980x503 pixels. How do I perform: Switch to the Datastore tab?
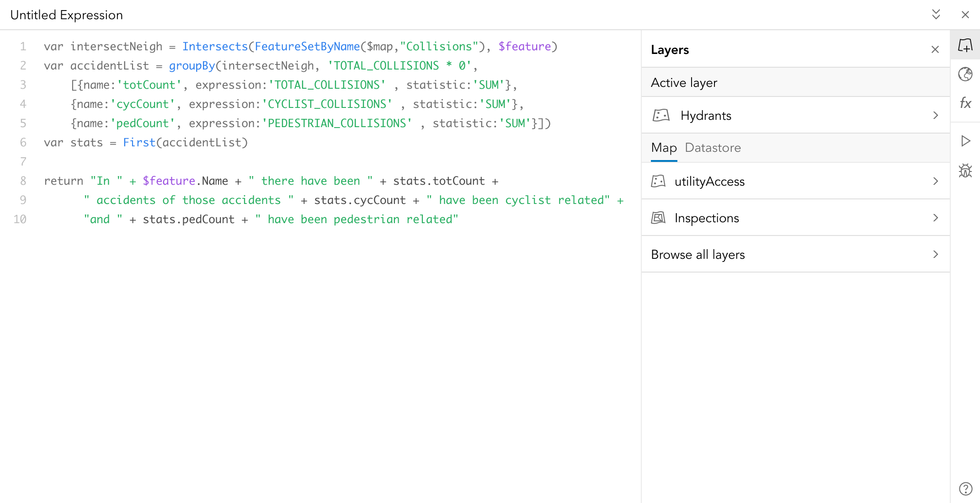pyautogui.click(x=713, y=148)
